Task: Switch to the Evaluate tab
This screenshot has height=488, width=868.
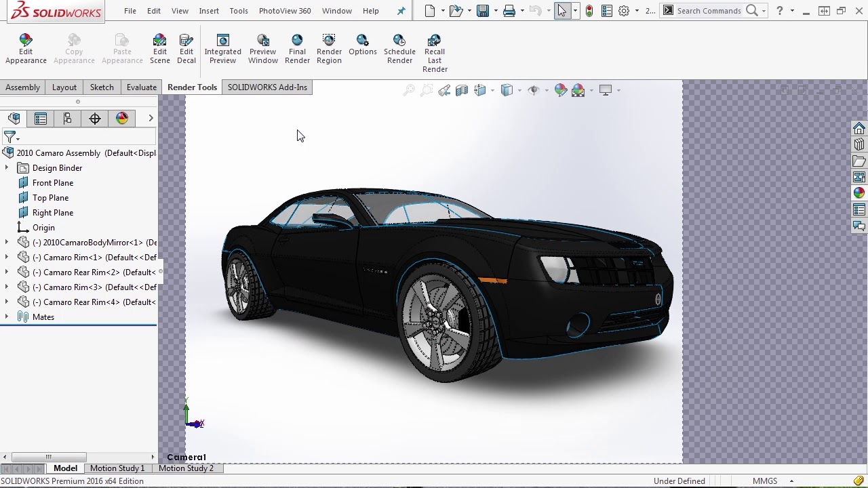Action: click(x=142, y=87)
